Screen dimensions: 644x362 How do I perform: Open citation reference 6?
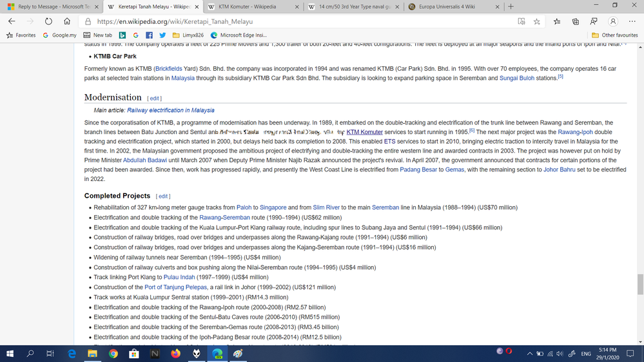(472, 131)
